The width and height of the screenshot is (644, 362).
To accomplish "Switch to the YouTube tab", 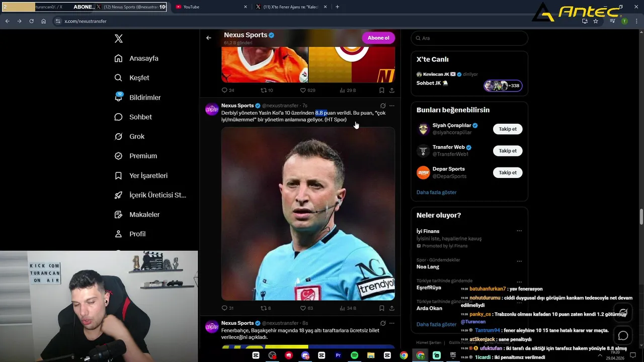I will point(211,7).
